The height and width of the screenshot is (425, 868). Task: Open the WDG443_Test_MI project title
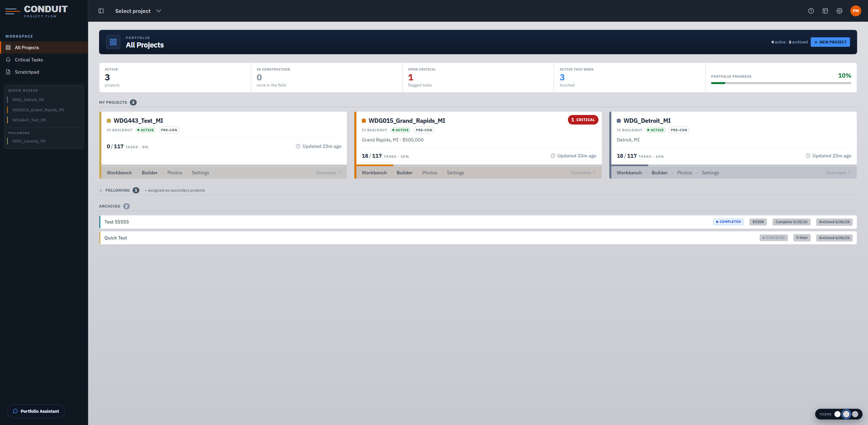pyautogui.click(x=138, y=121)
